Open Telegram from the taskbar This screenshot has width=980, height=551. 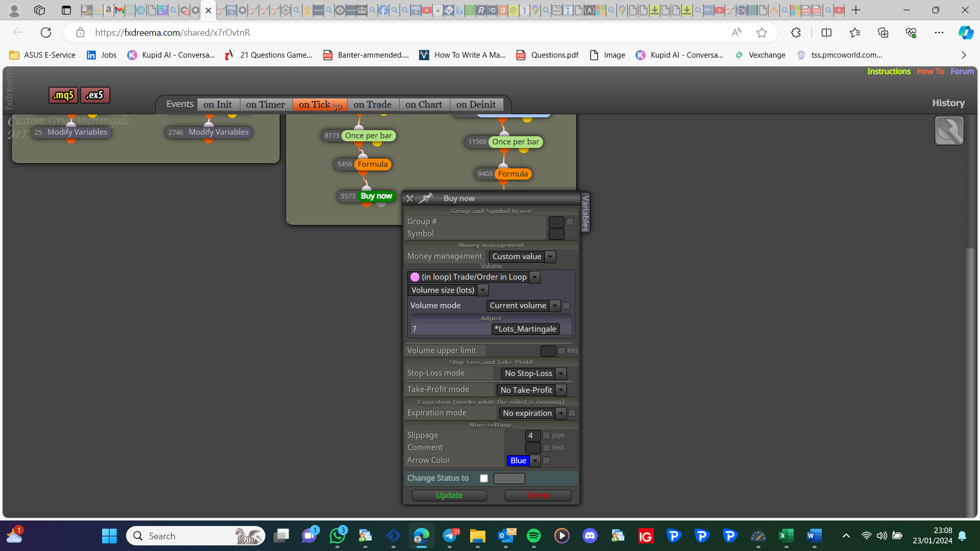[450, 536]
